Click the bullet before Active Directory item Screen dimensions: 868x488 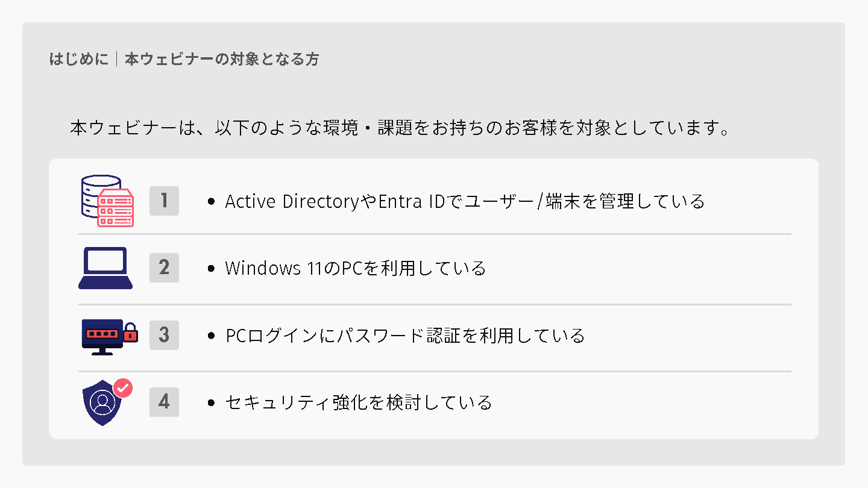coord(211,202)
